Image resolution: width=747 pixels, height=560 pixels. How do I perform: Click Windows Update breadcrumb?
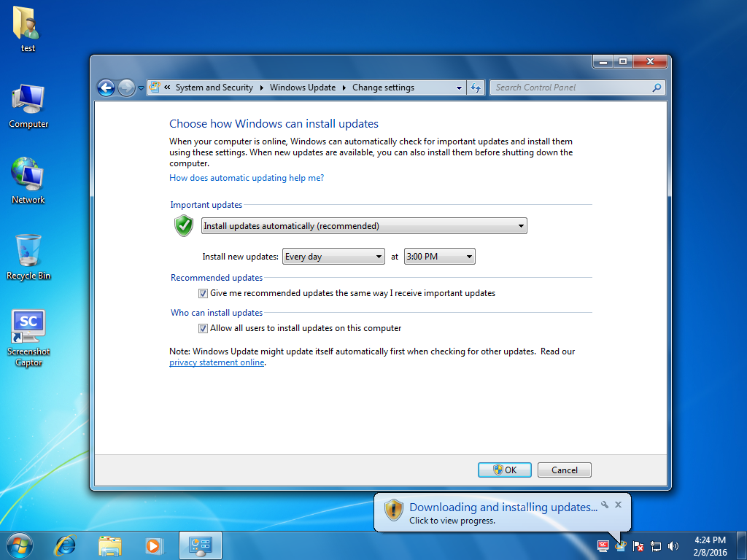303,87
